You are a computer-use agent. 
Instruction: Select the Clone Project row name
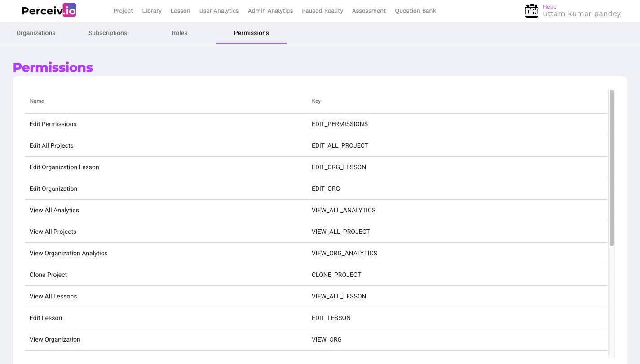[48, 275]
